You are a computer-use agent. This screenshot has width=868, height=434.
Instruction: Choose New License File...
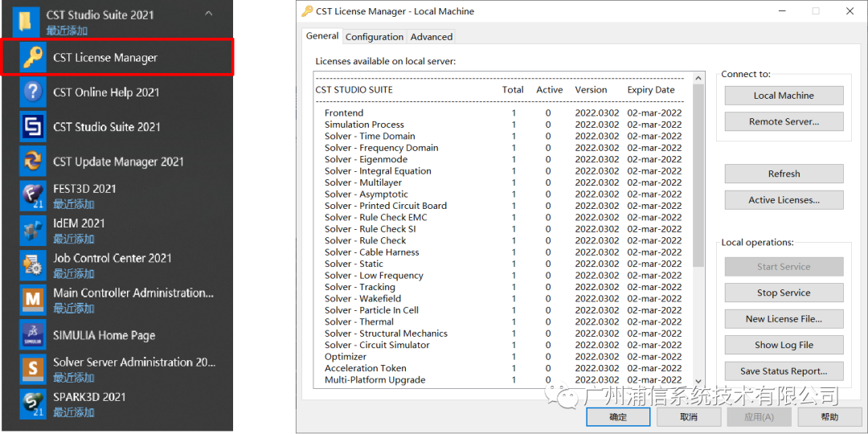pyautogui.click(x=784, y=319)
